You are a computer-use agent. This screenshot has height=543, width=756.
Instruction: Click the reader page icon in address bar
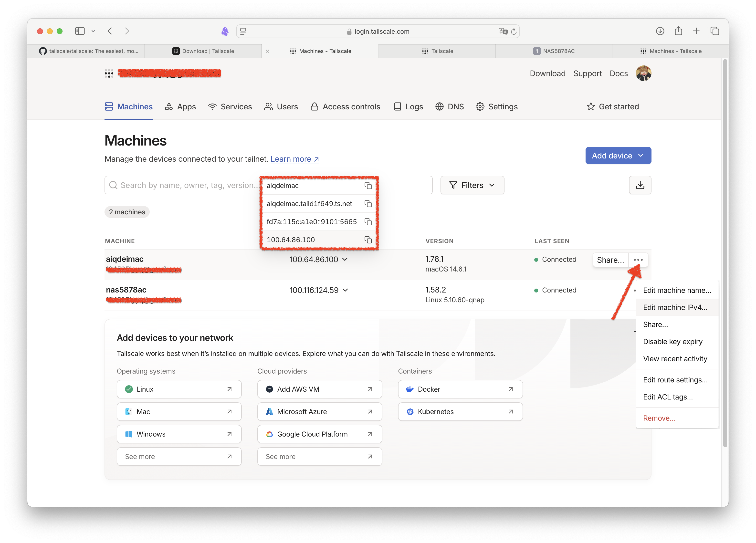coord(243,31)
